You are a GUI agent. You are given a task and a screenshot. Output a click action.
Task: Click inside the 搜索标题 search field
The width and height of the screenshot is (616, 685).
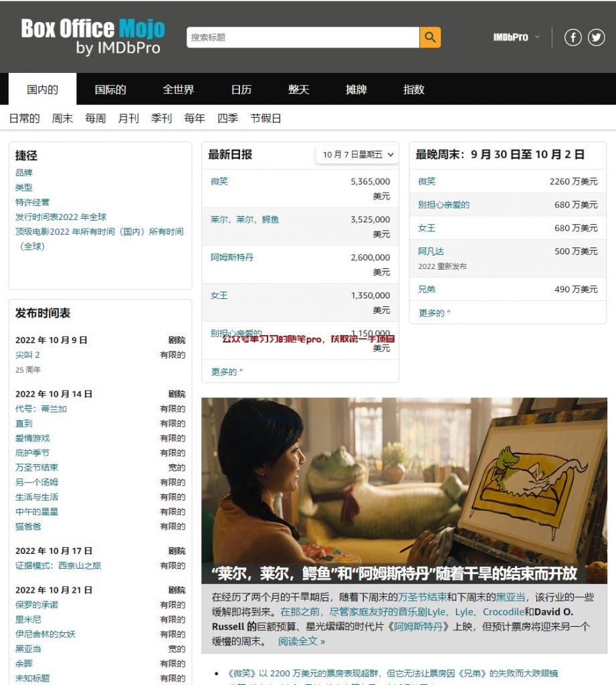302,37
